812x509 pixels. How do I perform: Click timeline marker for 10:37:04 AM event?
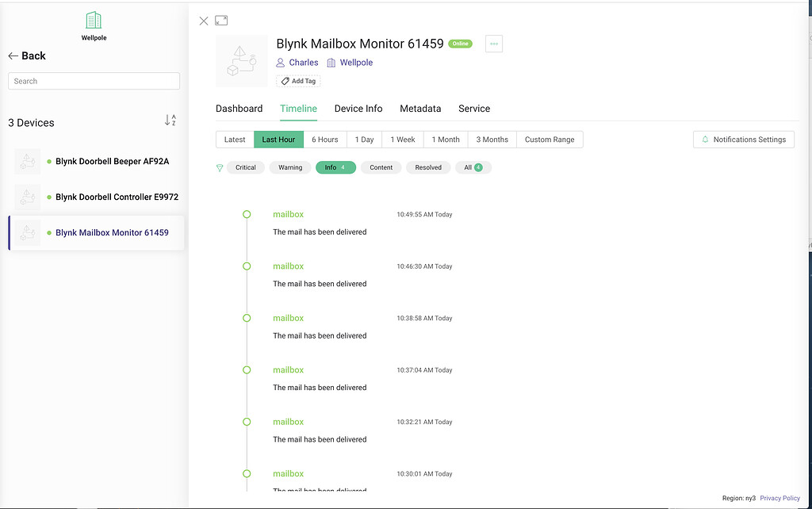247,369
